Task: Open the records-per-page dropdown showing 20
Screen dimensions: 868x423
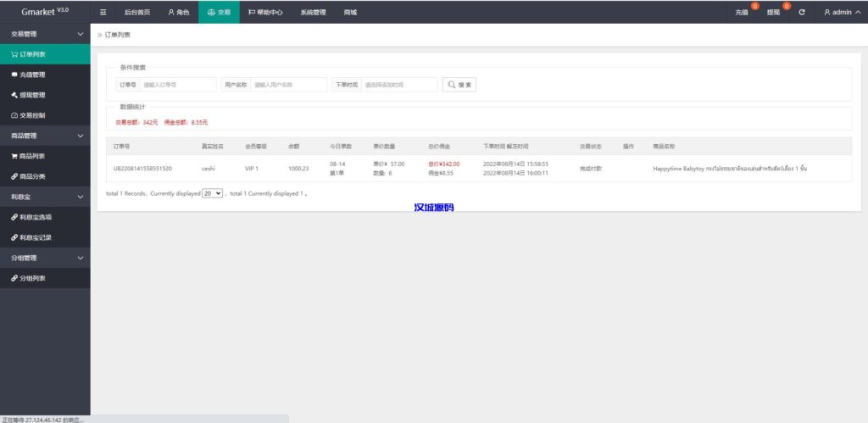Action: click(212, 193)
